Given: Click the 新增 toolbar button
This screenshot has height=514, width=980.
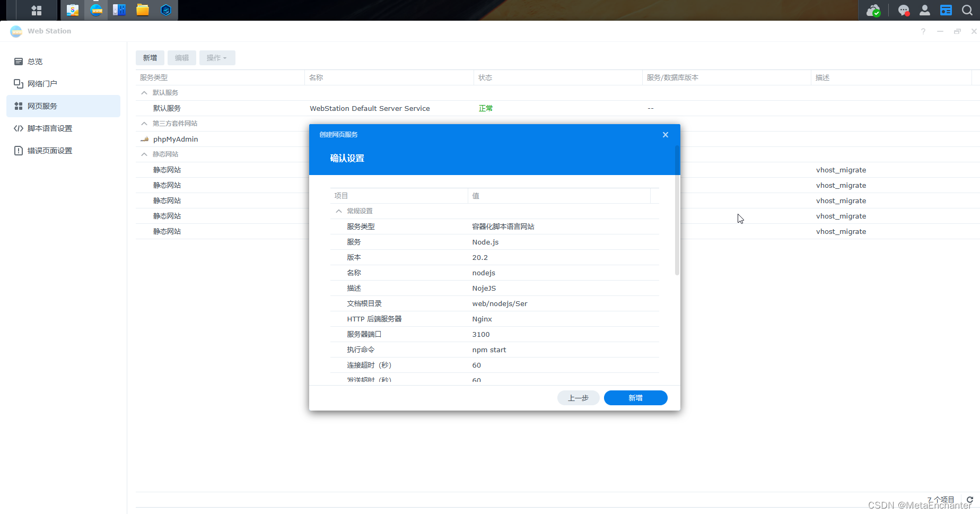Looking at the screenshot, I should click(150, 58).
